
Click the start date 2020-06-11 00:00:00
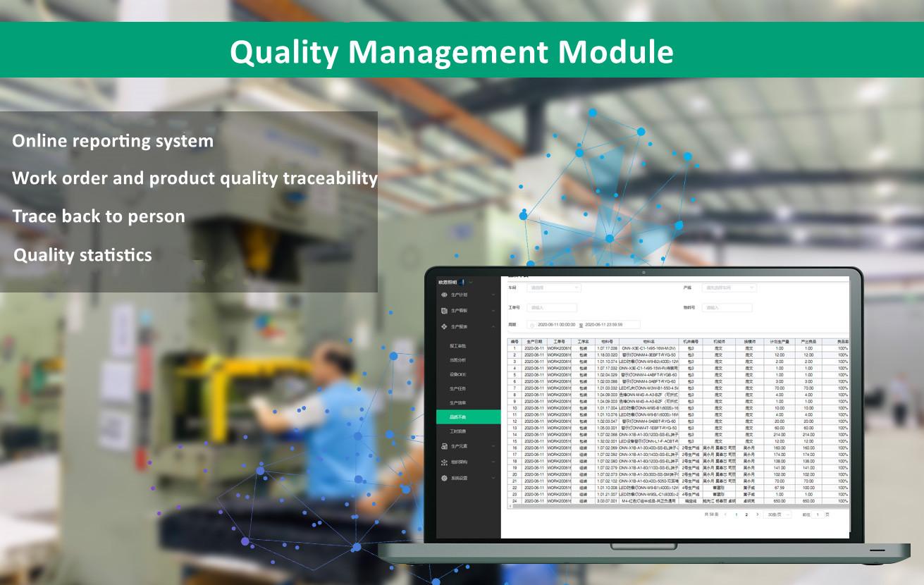557,325
